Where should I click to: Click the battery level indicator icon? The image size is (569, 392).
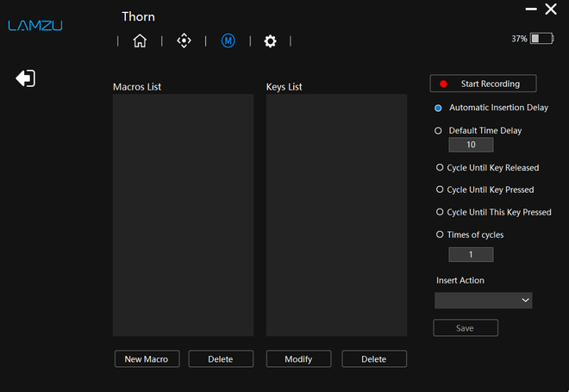(541, 39)
